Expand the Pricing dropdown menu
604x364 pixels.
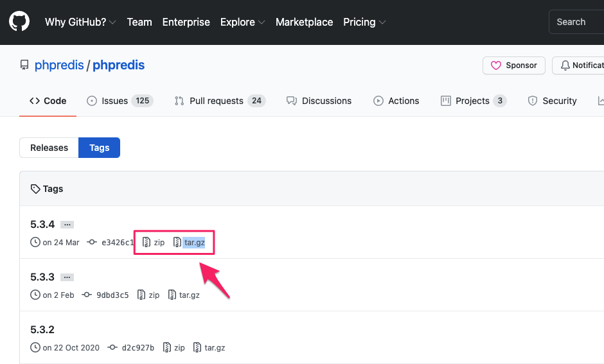pos(364,22)
